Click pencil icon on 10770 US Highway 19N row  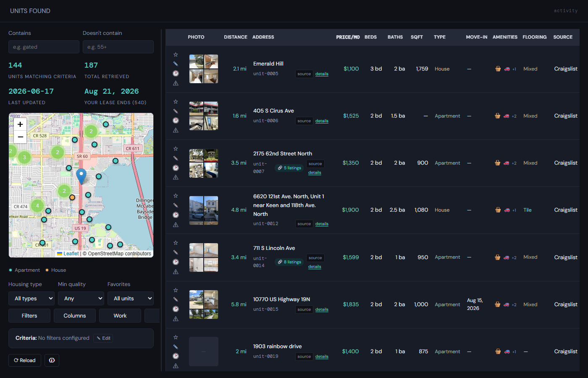[x=176, y=299]
